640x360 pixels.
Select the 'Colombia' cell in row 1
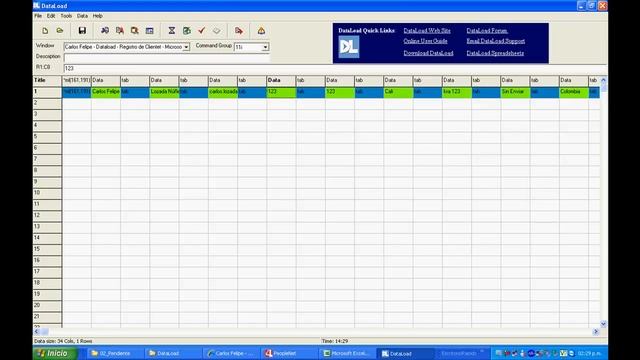click(574, 92)
